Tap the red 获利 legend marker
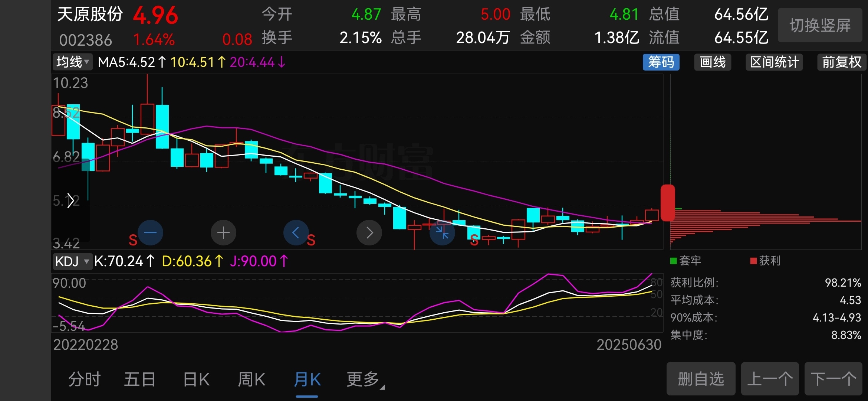Viewport: 868px width, 401px height. tap(753, 261)
